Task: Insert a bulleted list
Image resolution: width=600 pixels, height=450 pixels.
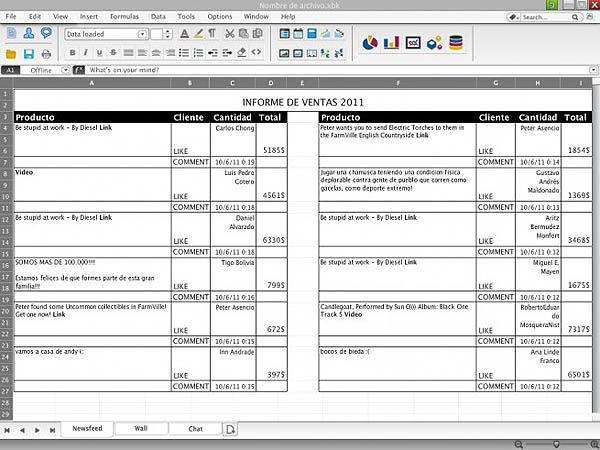Action: tap(184, 52)
